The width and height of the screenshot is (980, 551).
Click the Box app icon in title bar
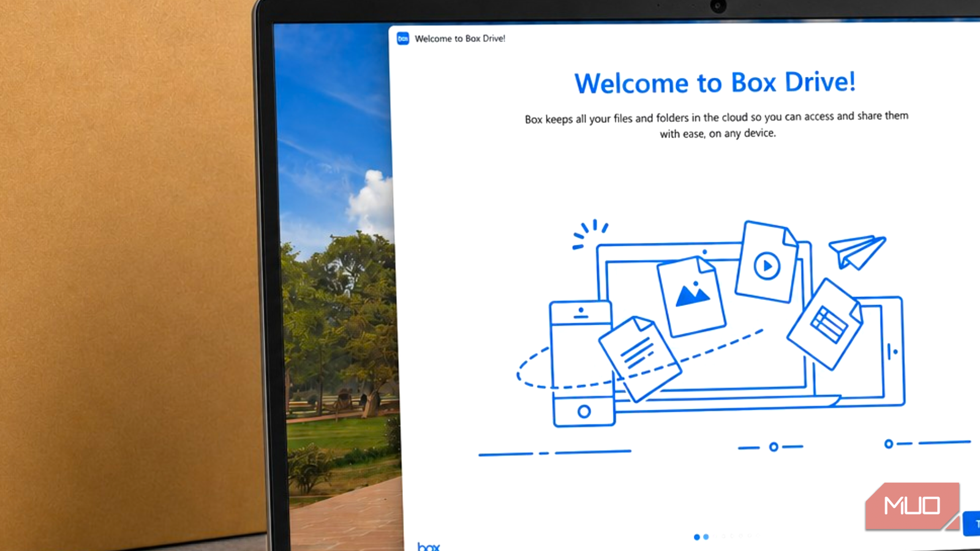tap(402, 39)
